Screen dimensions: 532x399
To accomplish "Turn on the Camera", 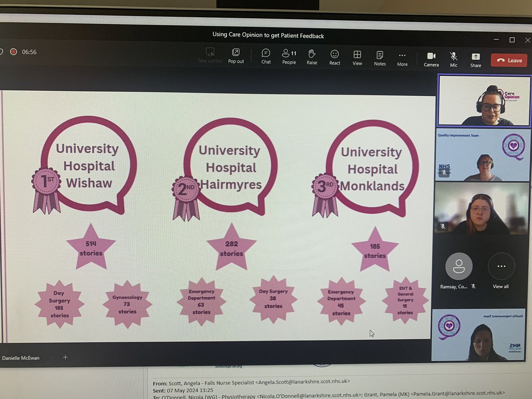I will 431,59.
